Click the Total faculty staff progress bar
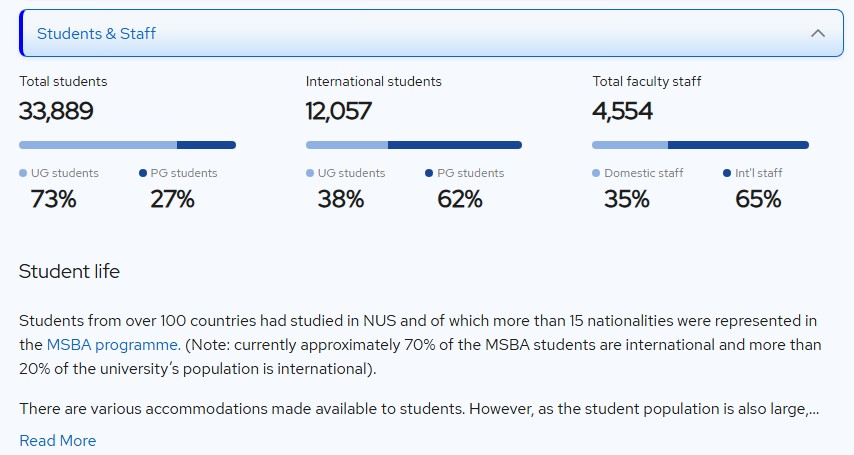Screen dimensions: 854x455 (701, 145)
